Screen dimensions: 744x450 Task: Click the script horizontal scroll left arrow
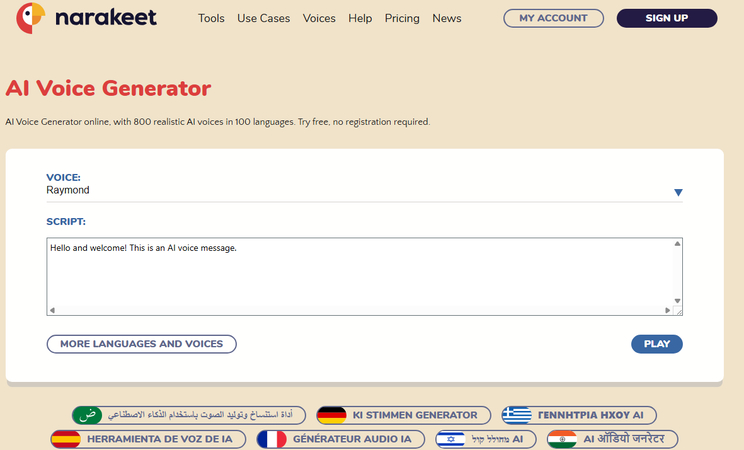(x=52, y=310)
